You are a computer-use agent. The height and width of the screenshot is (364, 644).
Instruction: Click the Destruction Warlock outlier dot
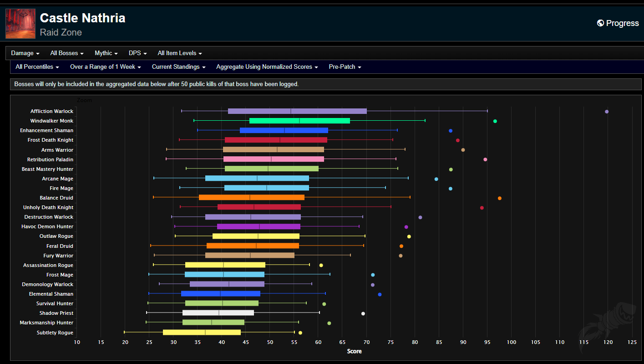point(420,217)
